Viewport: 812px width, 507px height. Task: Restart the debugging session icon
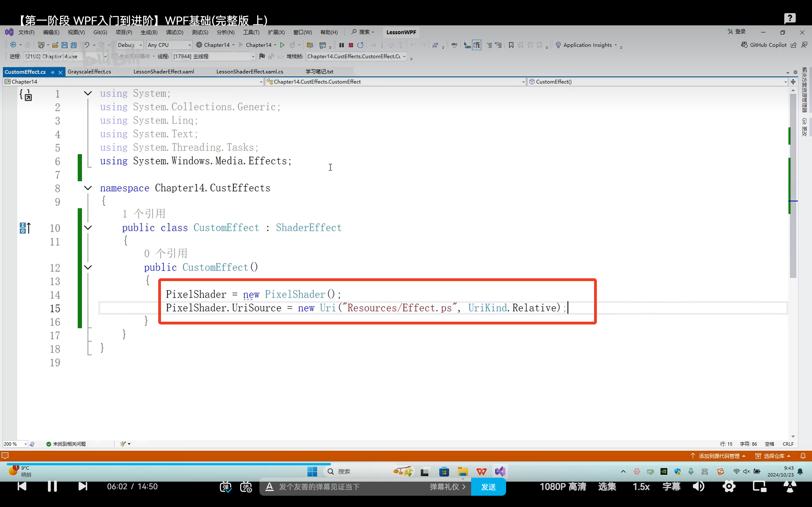(361, 45)
